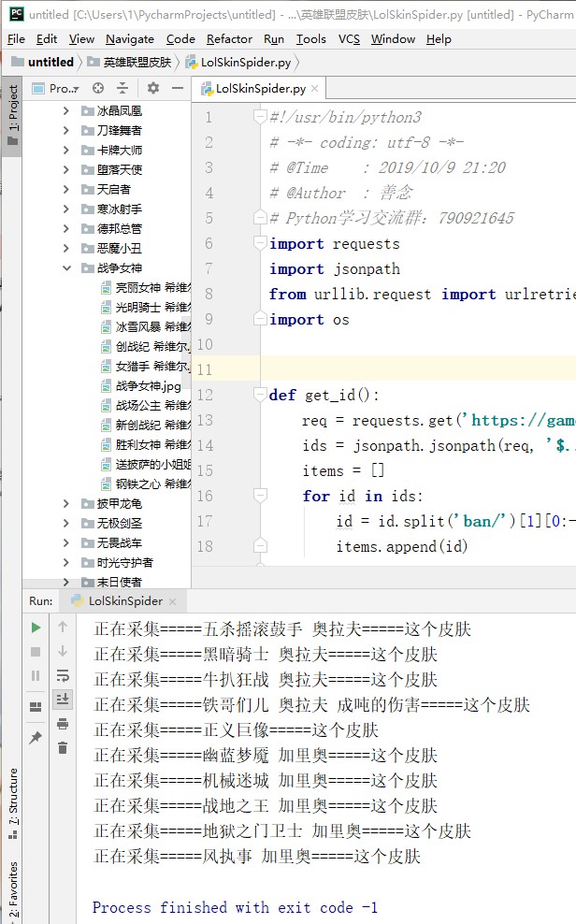The image size is (576, 924).
Task: Close the LolSkinSpider.py editor tab
Action: tap(315, 89)
